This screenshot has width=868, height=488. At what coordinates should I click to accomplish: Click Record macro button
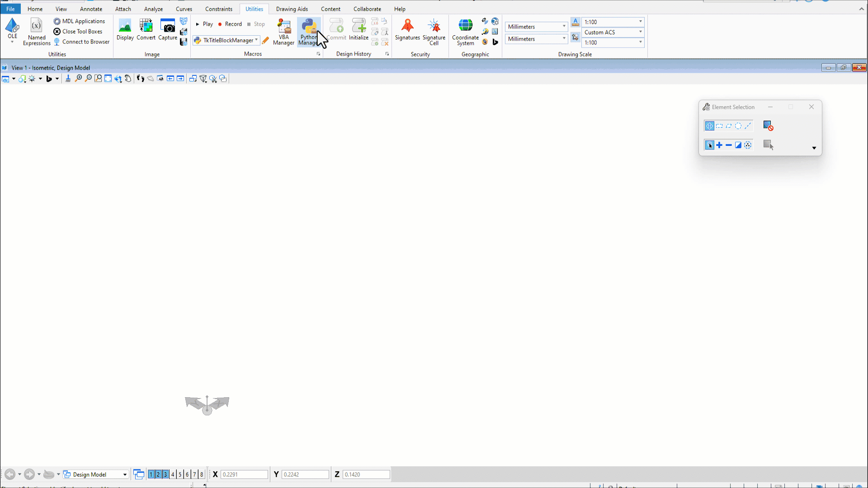[230, 24]
